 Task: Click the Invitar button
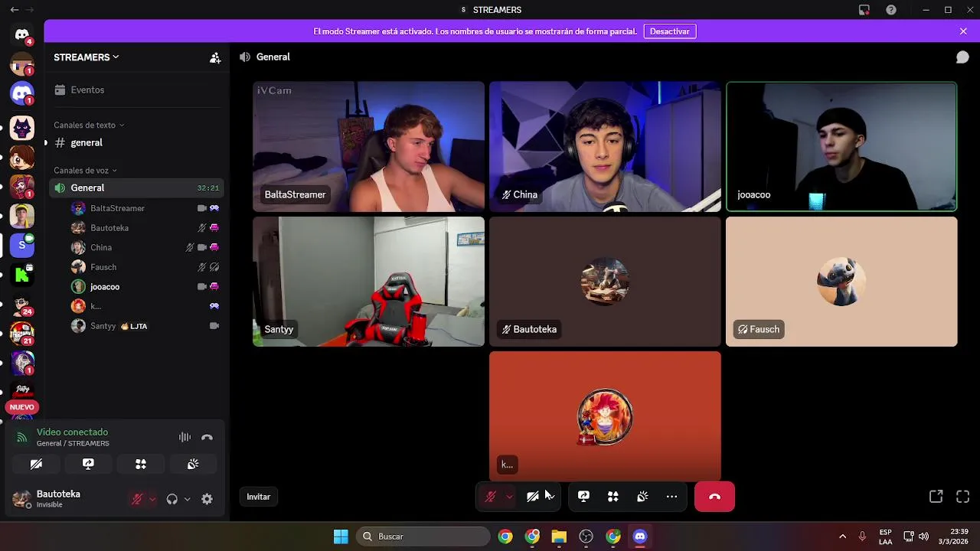(258, 497)
